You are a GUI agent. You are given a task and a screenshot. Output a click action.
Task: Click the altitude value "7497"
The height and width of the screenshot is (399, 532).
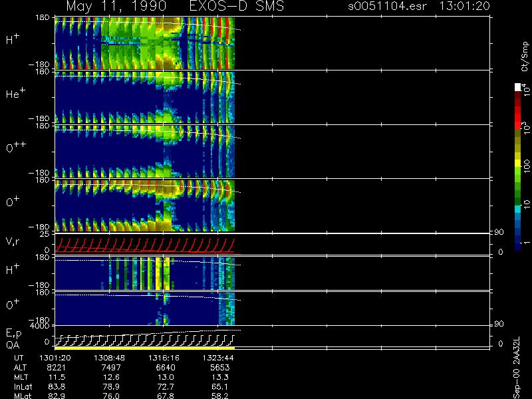pos(111,368)
